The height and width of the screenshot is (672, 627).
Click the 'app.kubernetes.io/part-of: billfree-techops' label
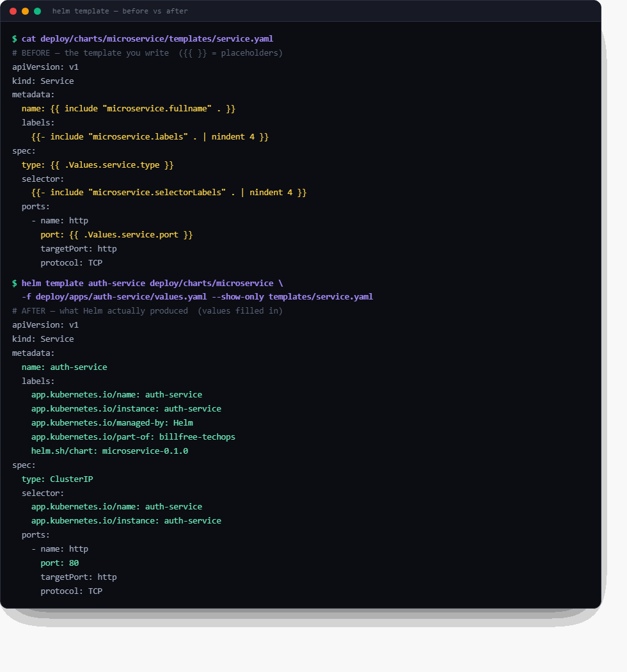pyautogui.click(x=133, y=437)
